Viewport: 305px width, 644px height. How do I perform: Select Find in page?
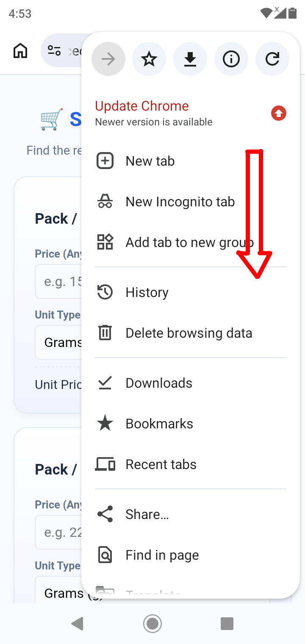tap(191, 555)
